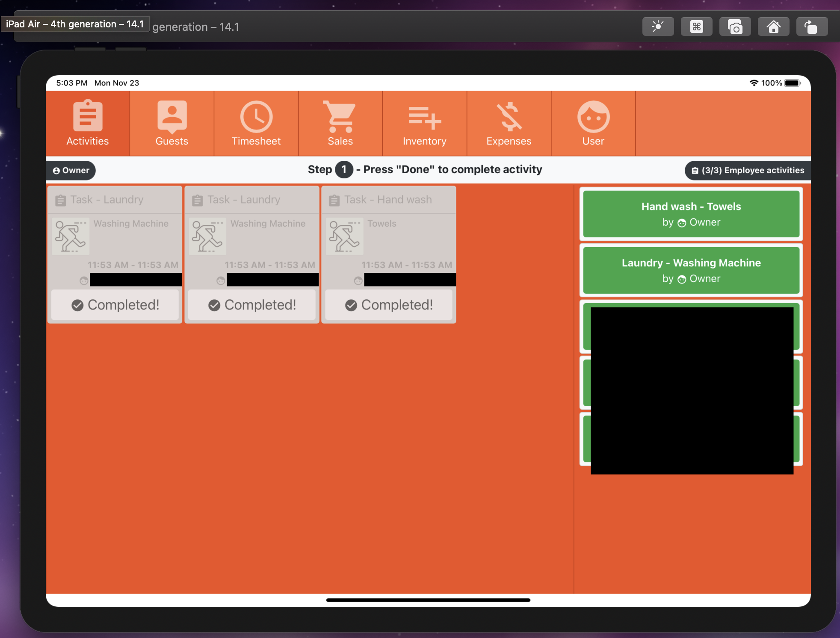This screenshot has width=840, height=638.
Task: Click first Washing Machine task thumbnail
Action: [71, 236]
